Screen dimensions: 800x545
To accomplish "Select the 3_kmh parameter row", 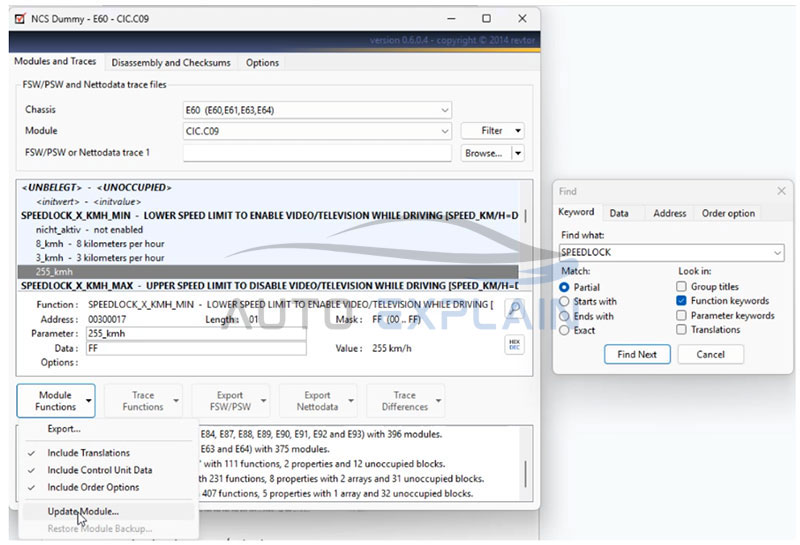I will [268, 258].
